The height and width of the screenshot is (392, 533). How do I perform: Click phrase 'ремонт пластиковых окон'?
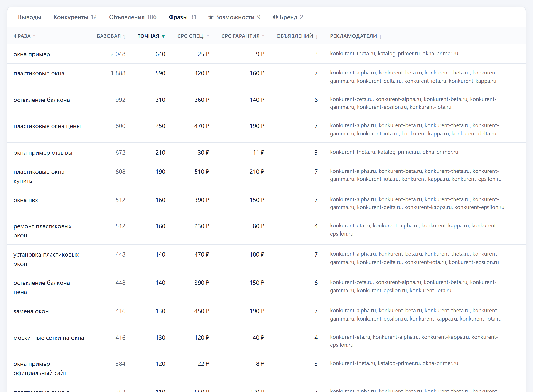[x=42, y=231]
